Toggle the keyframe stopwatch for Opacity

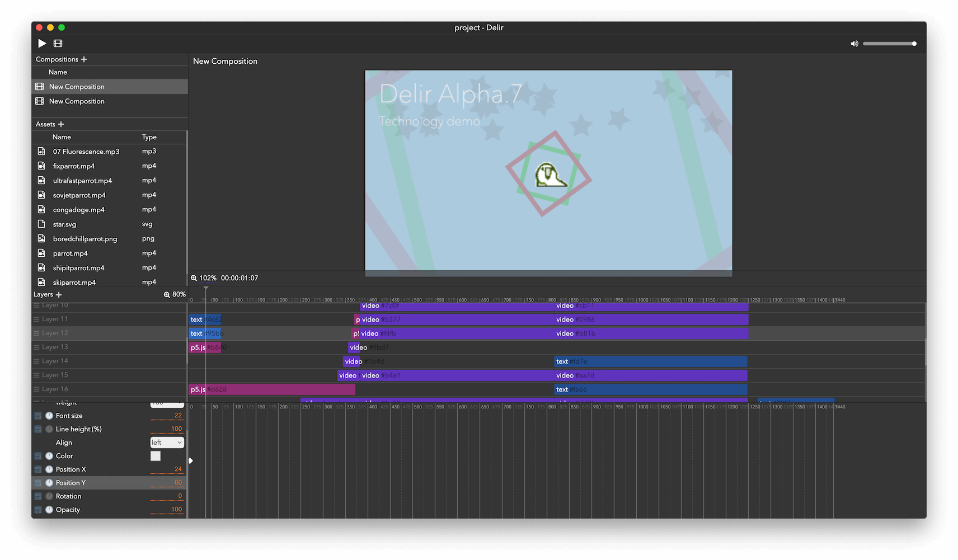point(49,510)
